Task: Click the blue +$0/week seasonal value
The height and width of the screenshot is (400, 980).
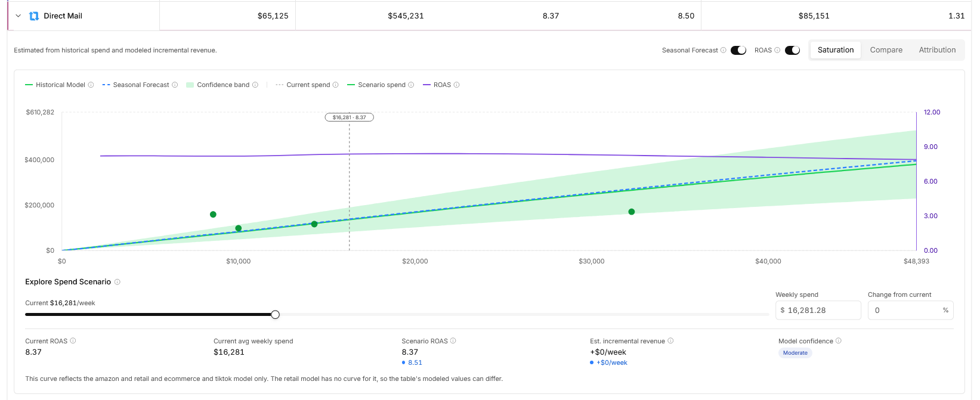Action: pos(612,362)
